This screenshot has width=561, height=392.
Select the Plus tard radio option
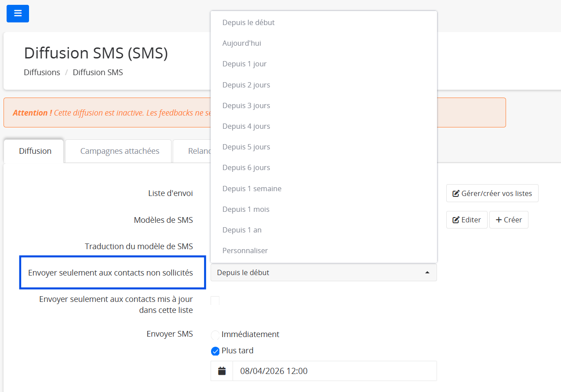point(215,351)
